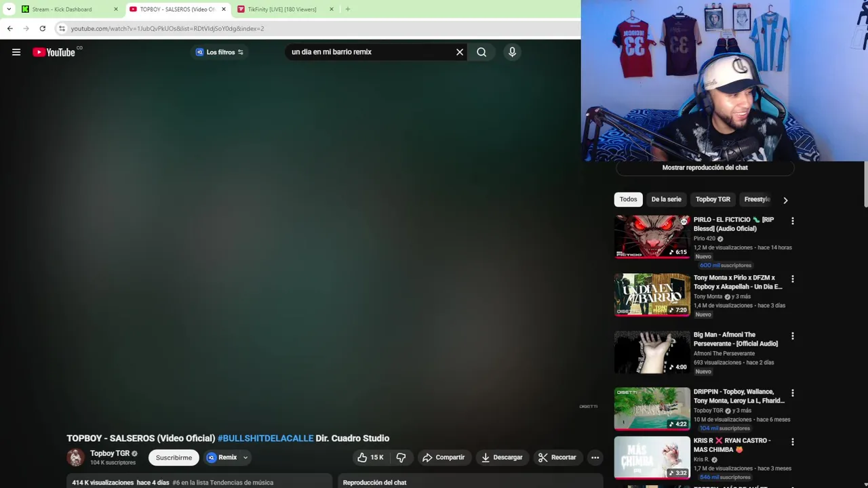Like the video with thumbs up 15 K
Viewport: 868px width, 488px height.
[x=370, y=457]
